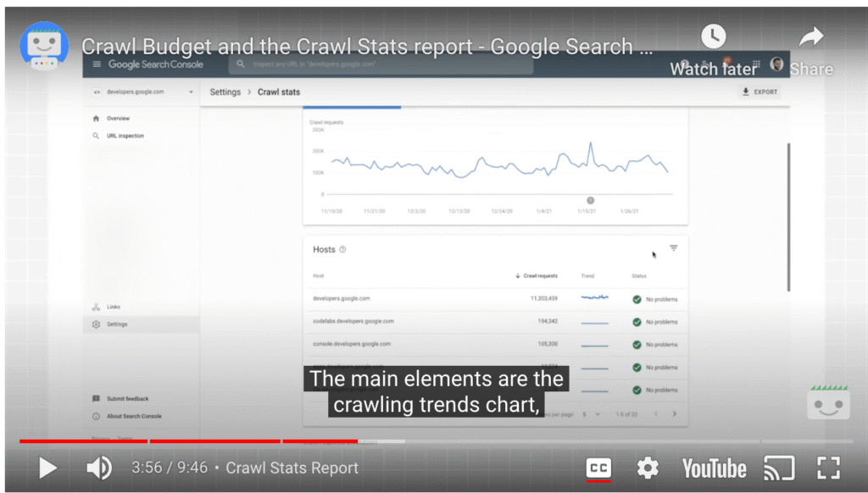This screenshot has width=868, height=493.
Task: Open the developers.google.com property dropdown
Action: (x=140, y=91)
